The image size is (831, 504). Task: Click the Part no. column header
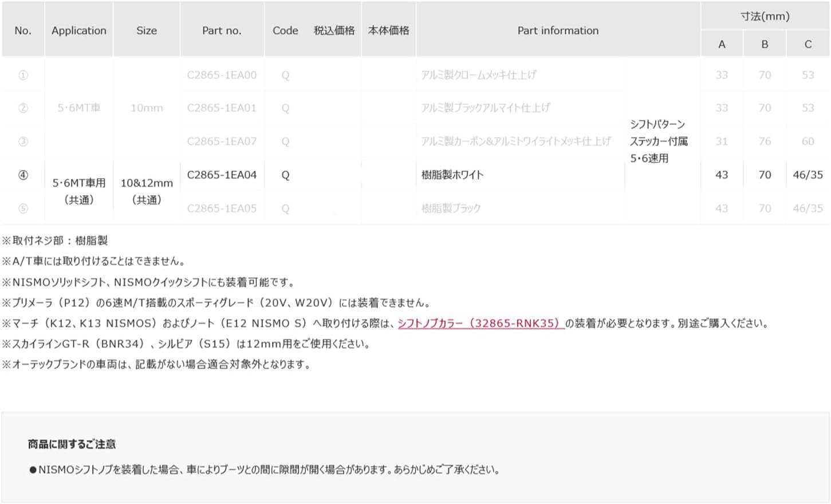pos(222,31)
